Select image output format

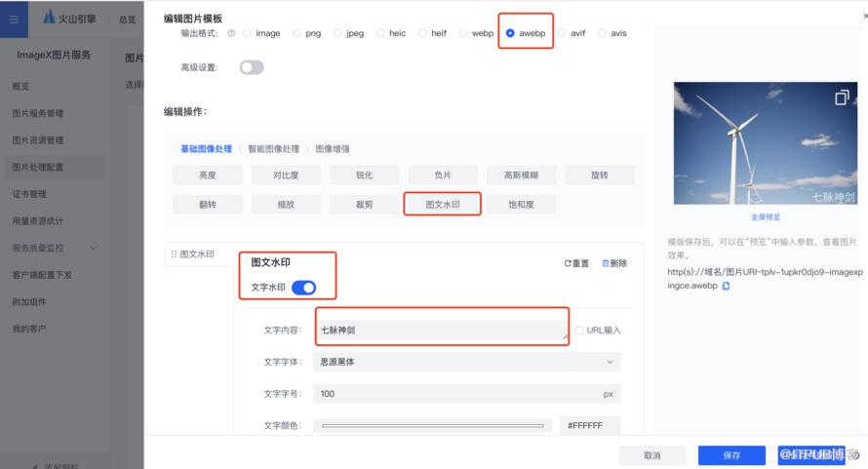(x=247, y=33)
